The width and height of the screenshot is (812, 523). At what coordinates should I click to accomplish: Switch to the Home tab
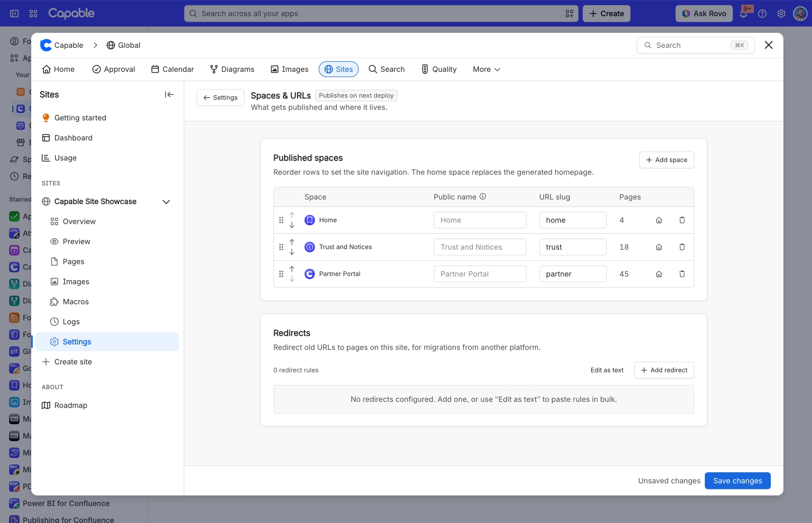[x=58, y=69]
